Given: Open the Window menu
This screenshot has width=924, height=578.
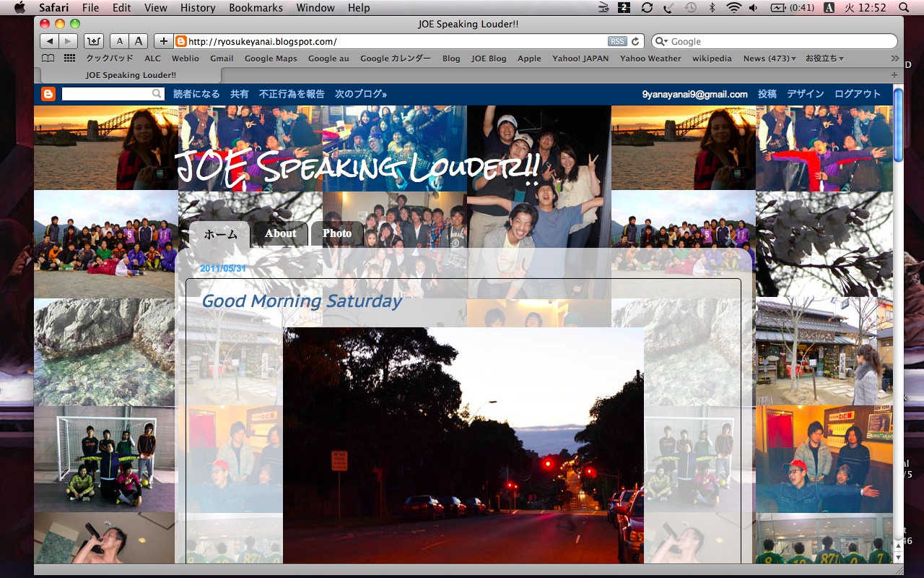Looking at the screenshot, I should click(x=315, y=7).
